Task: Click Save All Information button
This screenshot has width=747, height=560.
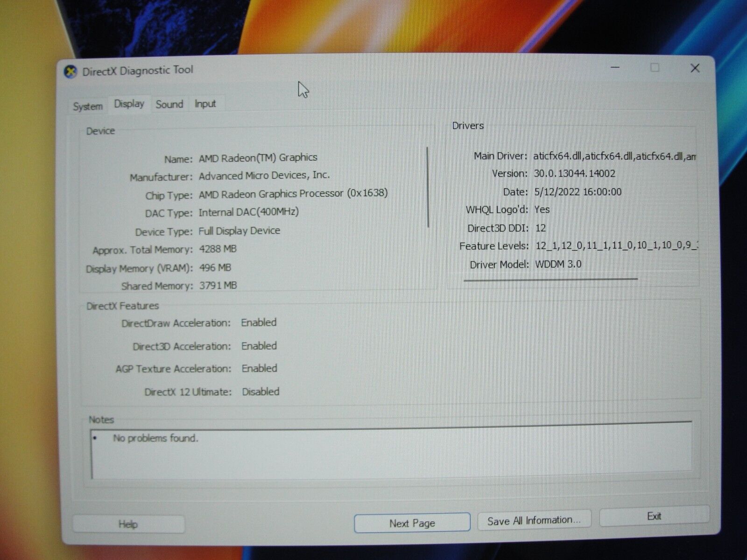Action: 534,520
